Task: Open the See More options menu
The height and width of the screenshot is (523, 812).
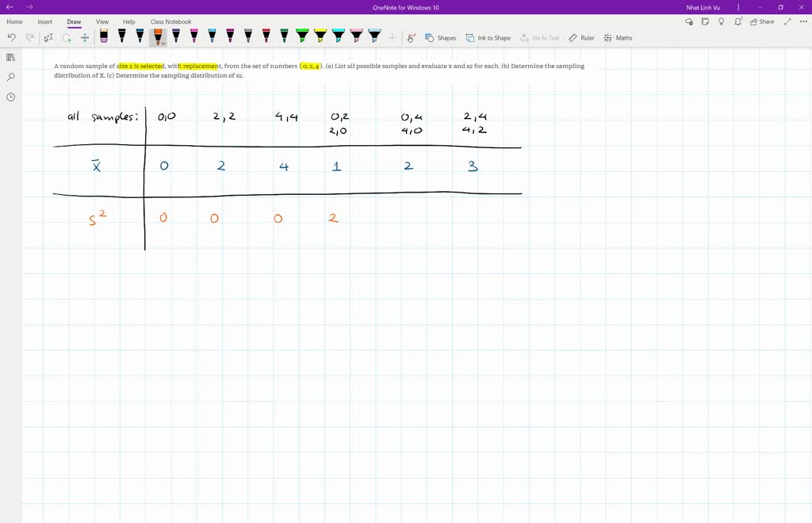Action: tap(802, 21)
